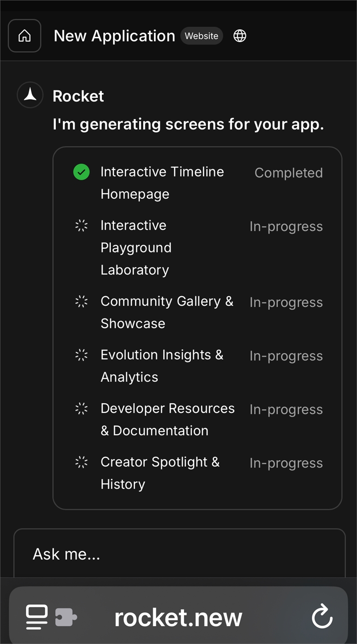357x644 pixels.
Task: Open the home icon button
Action: (25, 36)
